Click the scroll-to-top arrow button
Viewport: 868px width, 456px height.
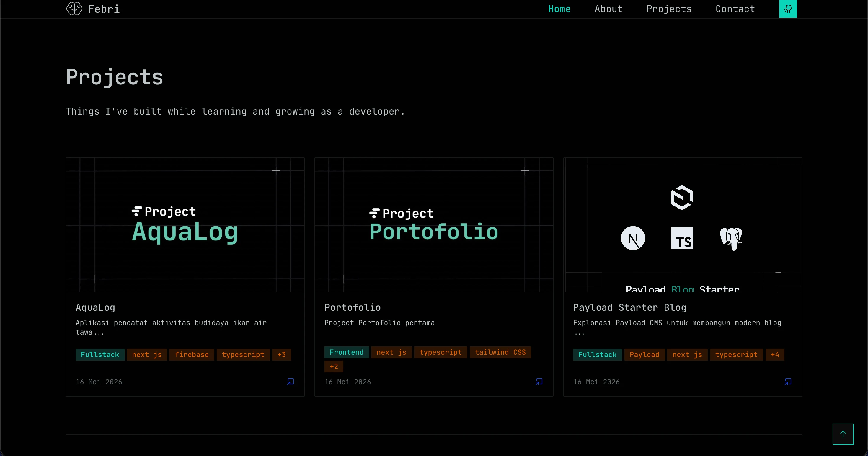click(x=843, y=434)
